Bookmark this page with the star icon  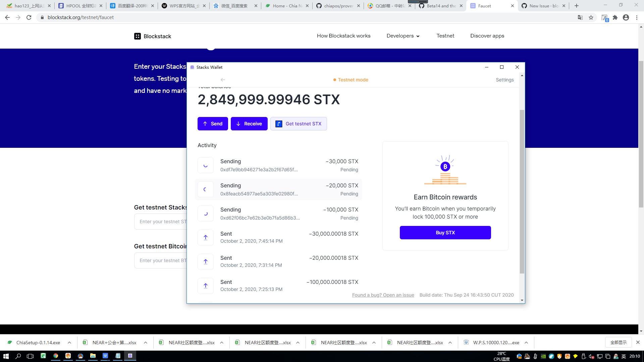(591, 17)
